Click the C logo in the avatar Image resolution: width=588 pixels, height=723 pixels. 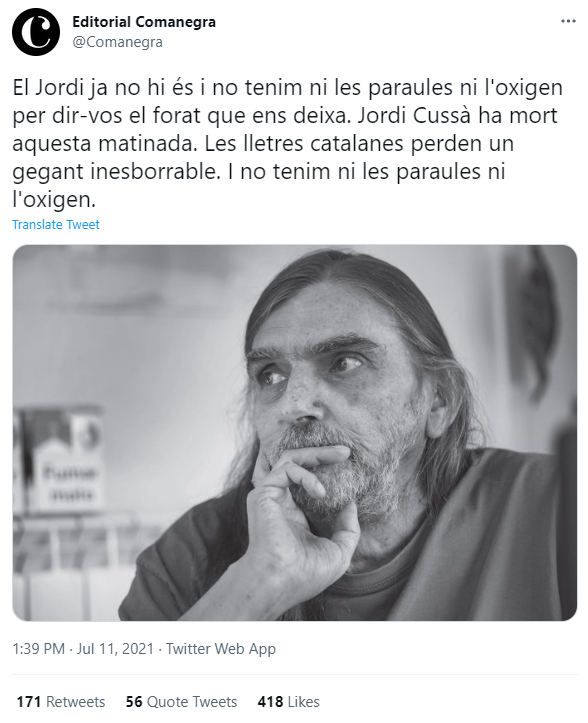(x=38, y=32)
